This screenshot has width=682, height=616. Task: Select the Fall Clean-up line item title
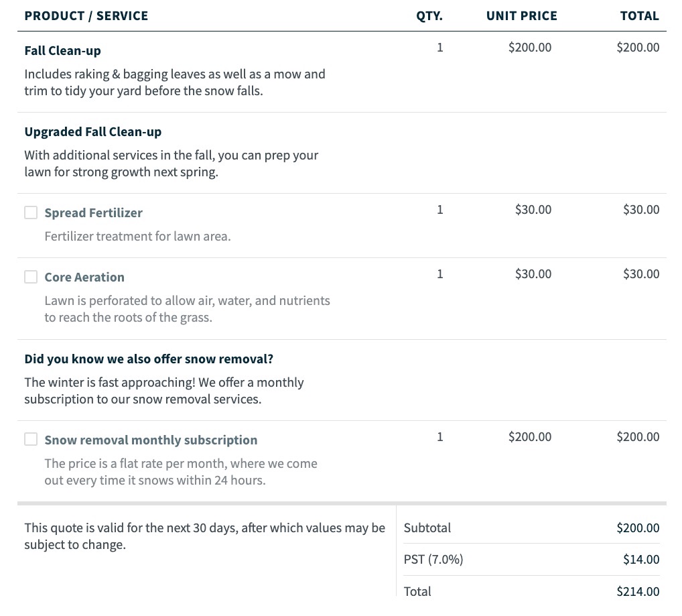[x=62, y=50]
